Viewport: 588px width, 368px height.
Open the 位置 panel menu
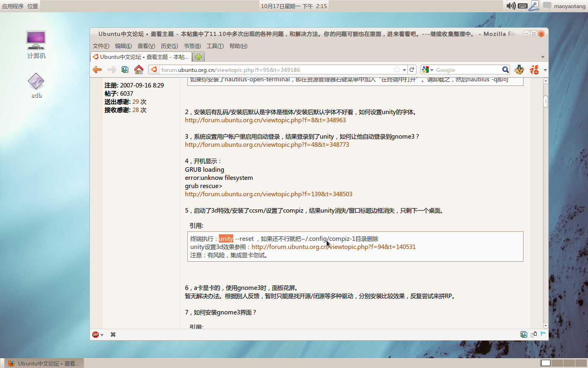pos(33,6)
